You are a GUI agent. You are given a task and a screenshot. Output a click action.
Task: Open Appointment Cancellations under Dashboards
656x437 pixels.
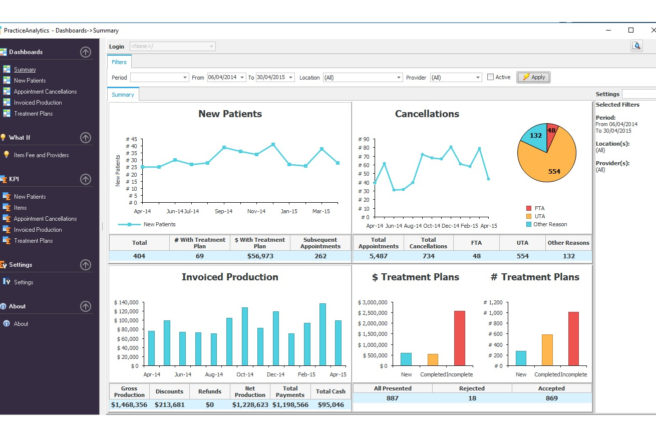coord(45,92)
